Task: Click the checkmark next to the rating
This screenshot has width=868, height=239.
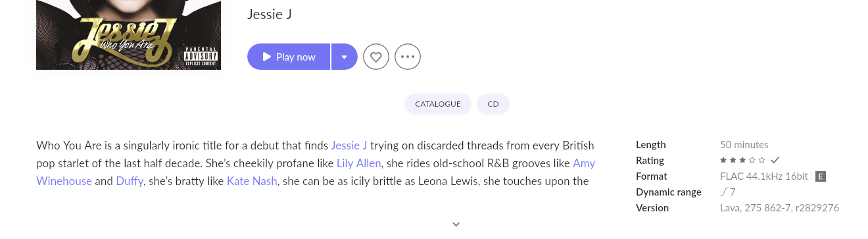Action: (x=775, y=160)
